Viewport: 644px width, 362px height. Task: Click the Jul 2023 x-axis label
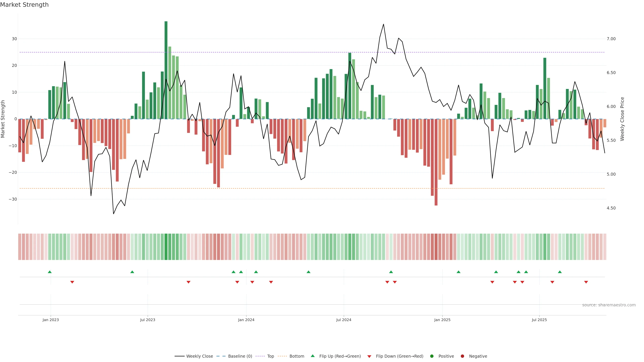click(148, 320)
